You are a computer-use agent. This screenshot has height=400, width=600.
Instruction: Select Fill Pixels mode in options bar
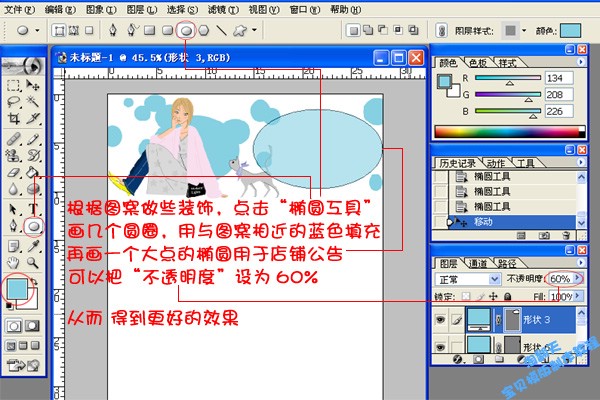point(89,30)
